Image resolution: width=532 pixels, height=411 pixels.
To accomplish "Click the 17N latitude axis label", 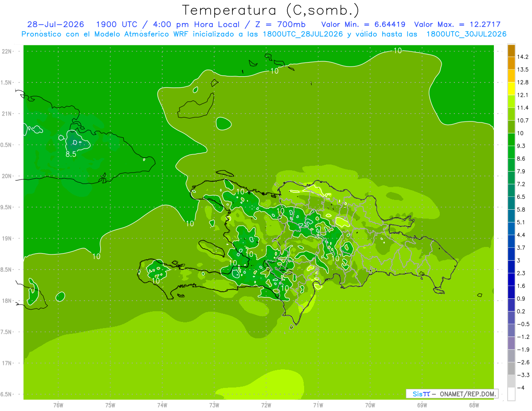I will click(x=7, y=363).
